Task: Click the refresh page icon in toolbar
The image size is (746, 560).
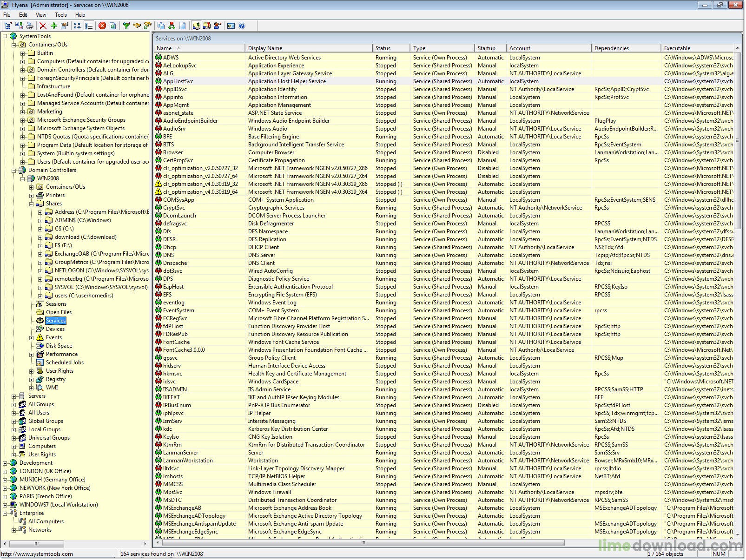Action: click(x=113, y=26)
